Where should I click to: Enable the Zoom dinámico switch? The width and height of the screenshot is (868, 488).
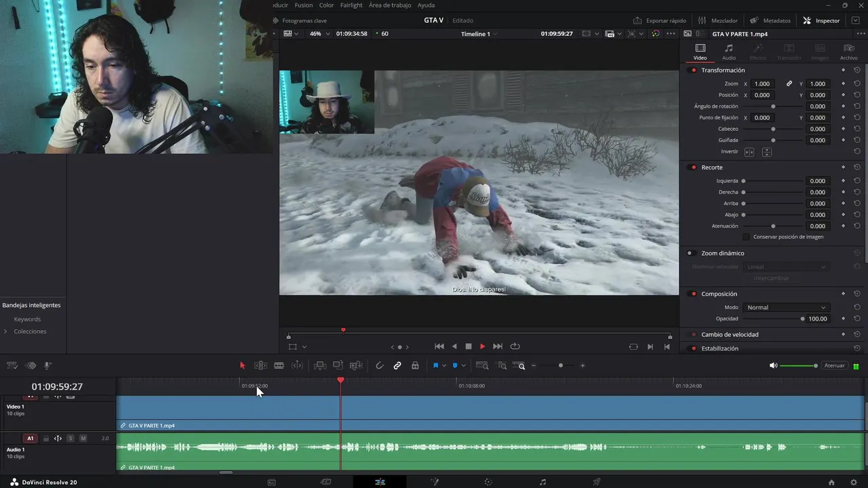click(691, 253)
